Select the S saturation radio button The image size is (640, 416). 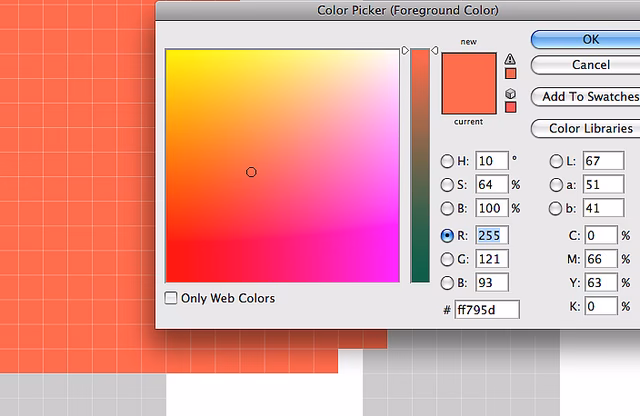[x=447, y=185]
